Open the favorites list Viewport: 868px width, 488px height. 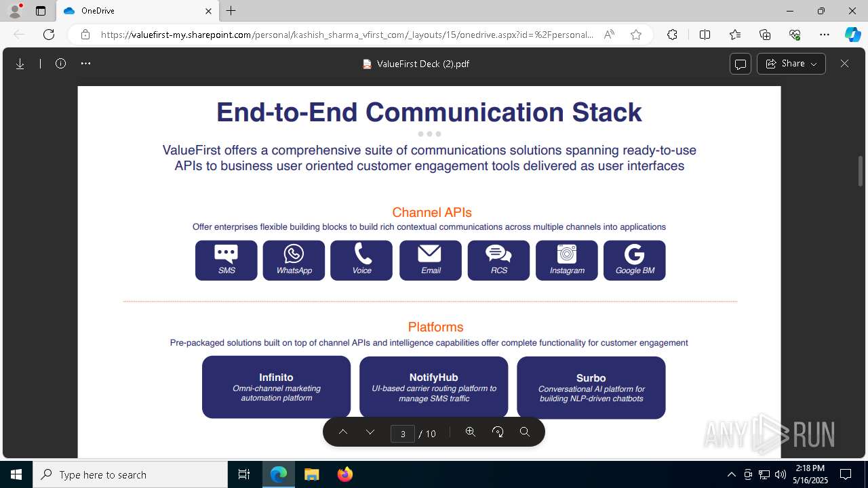pyautogui.click(x=735, y=35)
